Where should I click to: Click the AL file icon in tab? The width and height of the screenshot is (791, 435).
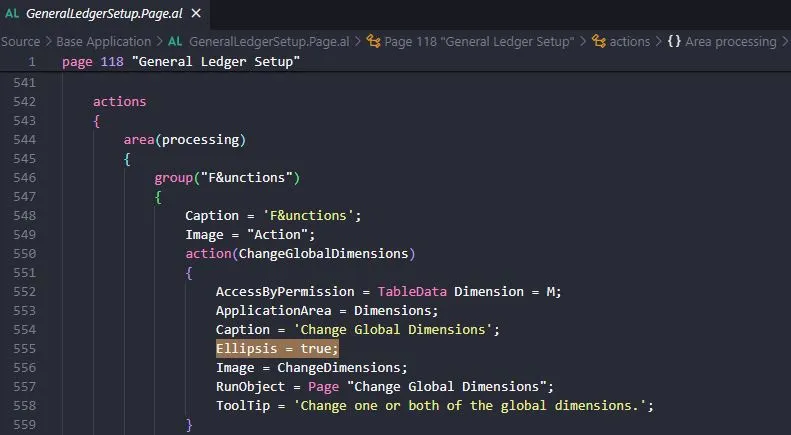coord(12,14)
